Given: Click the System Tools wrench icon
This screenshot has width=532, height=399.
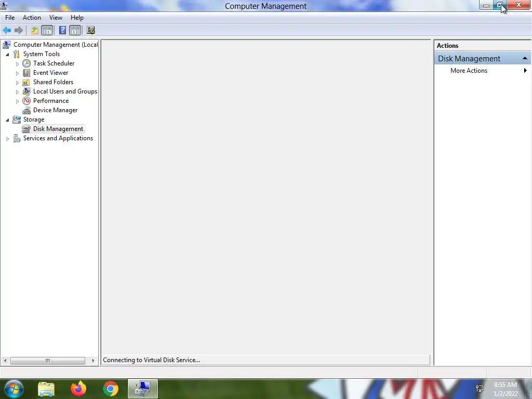Looking at the screenshot, I should [x=17, y=54].
